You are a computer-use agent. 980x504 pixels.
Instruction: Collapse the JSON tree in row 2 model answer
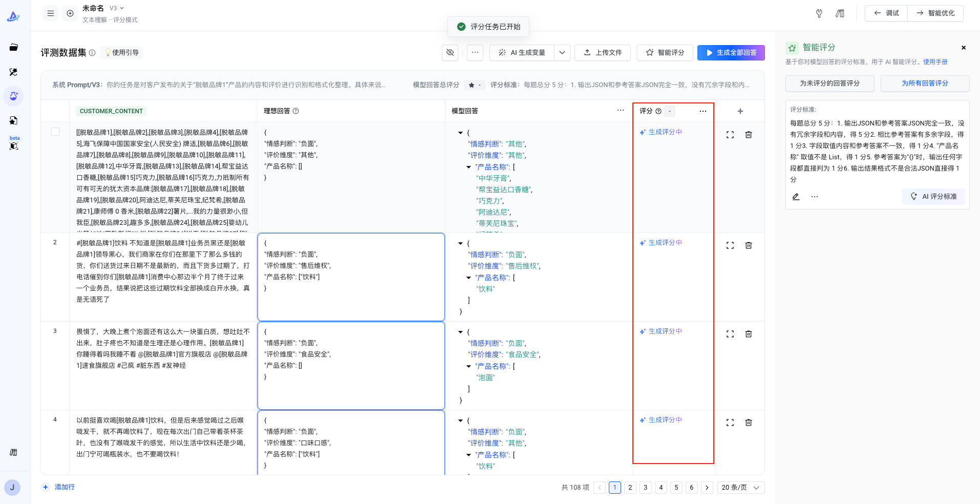(460, 244)
